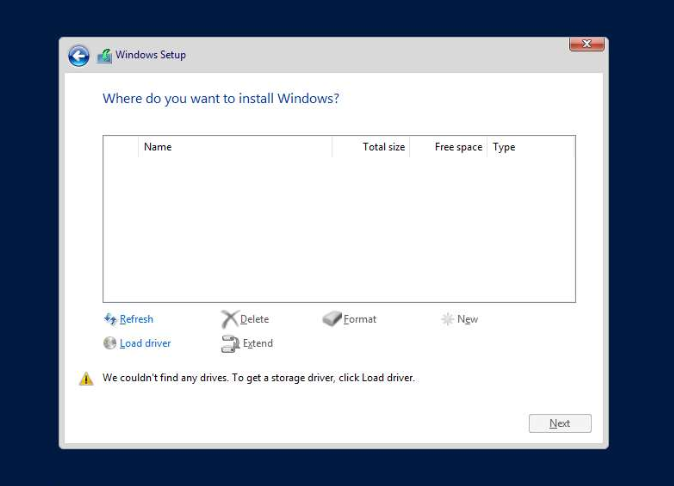Click the Extend partition icon
The height and width of the screenshot is (486, 674).
230,344
